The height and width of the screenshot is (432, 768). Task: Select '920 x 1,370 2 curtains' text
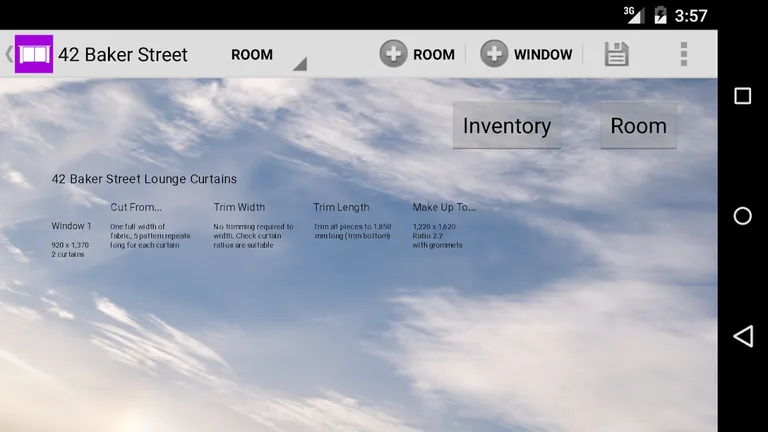(x=71, y=249)
